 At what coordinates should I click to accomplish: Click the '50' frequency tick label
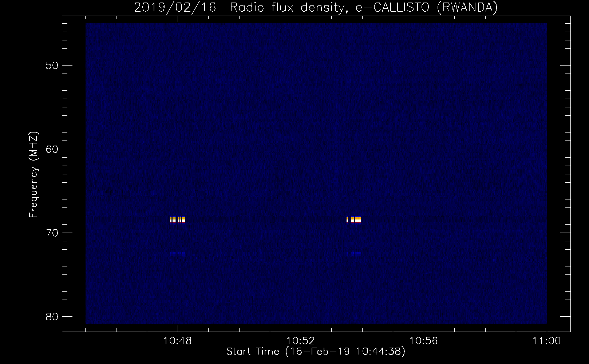[52, 66]
